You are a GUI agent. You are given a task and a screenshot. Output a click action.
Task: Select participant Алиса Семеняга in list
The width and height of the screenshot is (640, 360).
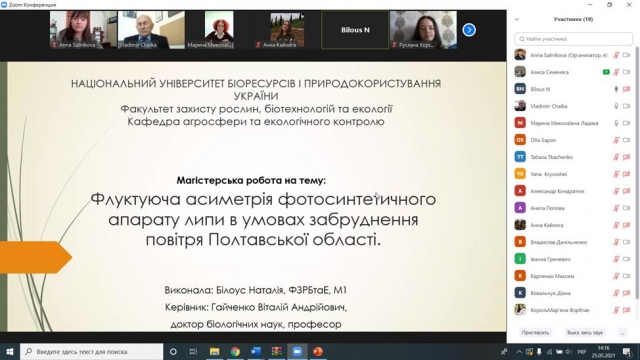tap(573, 72)
